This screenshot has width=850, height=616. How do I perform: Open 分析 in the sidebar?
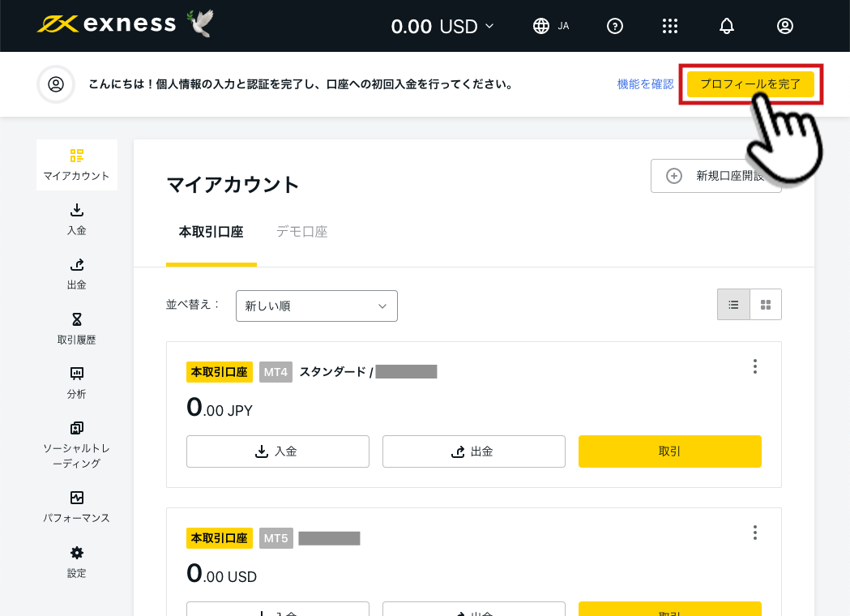pos(77,383)
